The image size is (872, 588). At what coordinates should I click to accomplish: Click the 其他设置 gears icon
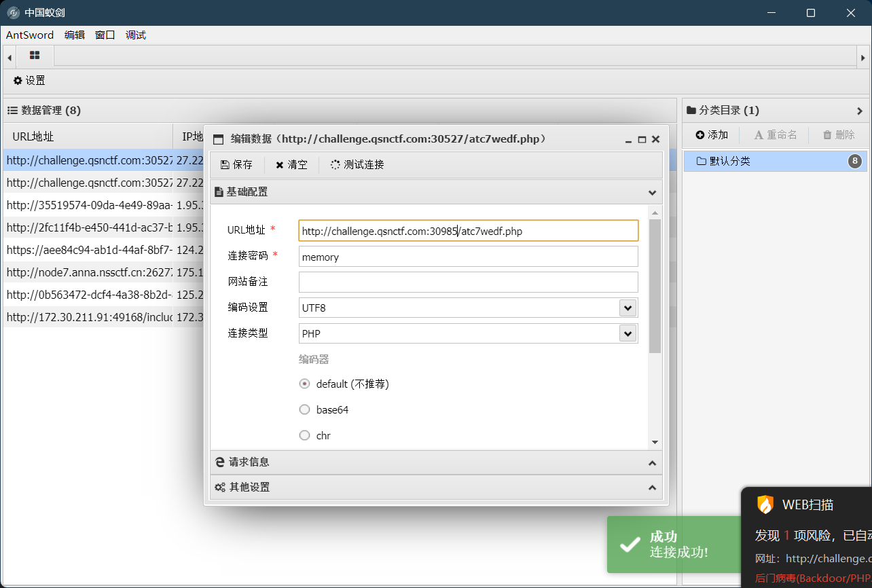point(220,488)
